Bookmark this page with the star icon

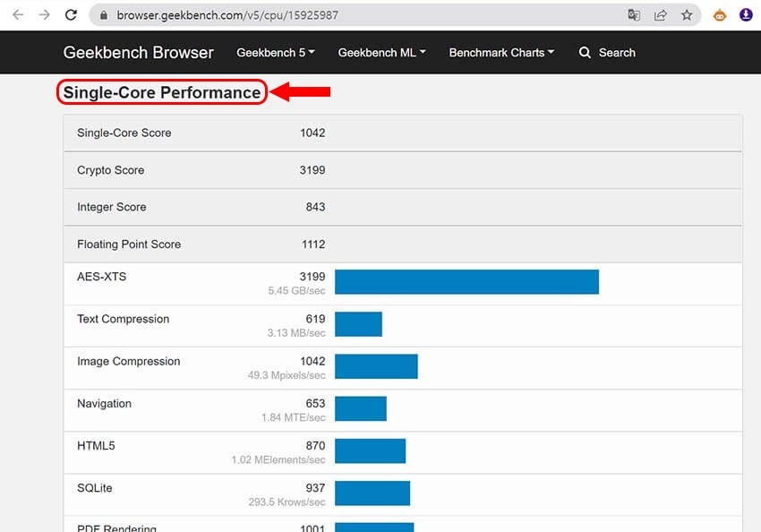click(x=687, y=15)
